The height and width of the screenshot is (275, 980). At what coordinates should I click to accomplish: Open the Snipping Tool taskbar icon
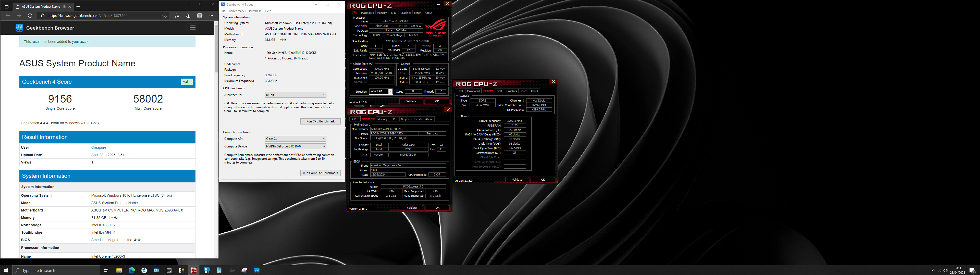click(244, 270)
